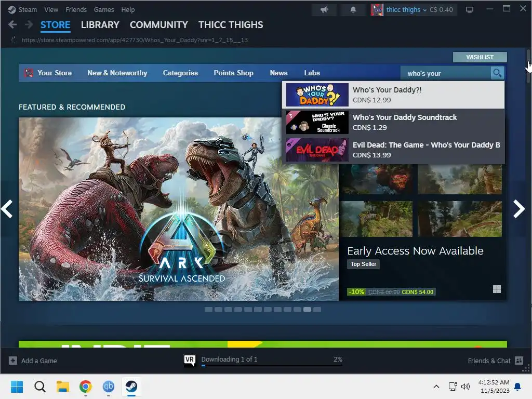Click the store URL address text
Screen dimensions: 532x399
[x=135, y=40]
